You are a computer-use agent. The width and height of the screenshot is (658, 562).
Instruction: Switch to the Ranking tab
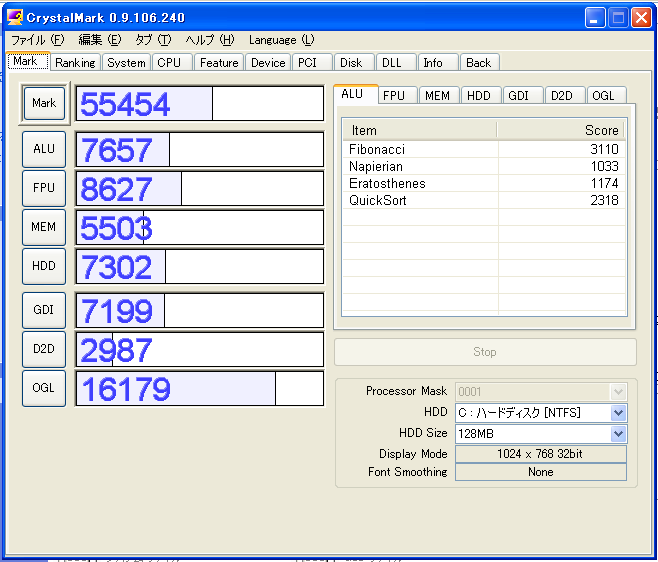coord(76,63)
